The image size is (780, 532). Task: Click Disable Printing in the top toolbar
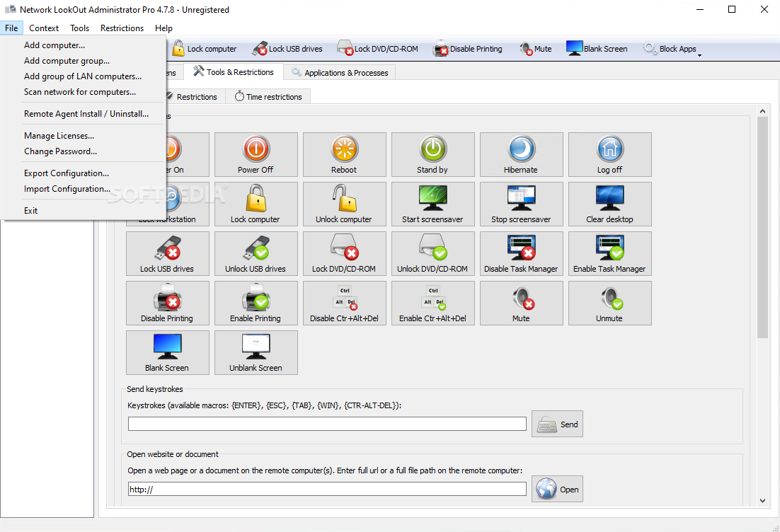[x=468, y=49]
